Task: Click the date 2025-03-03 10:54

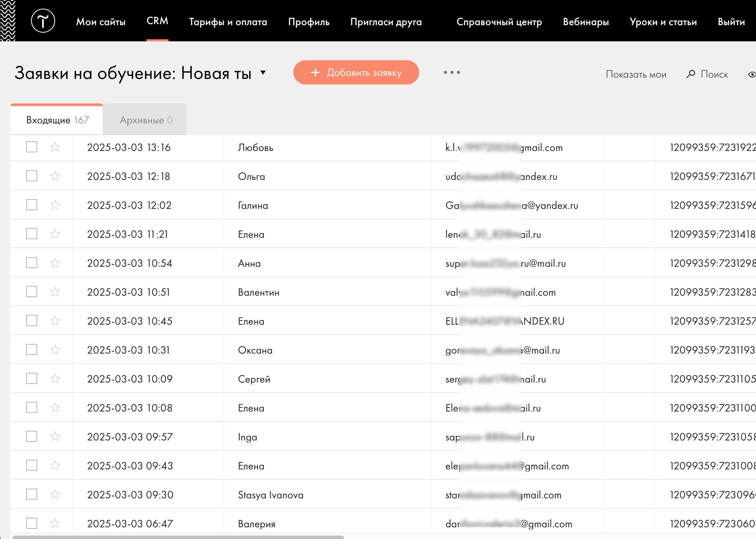Action: pyautogui.click(x=130, y=263)
